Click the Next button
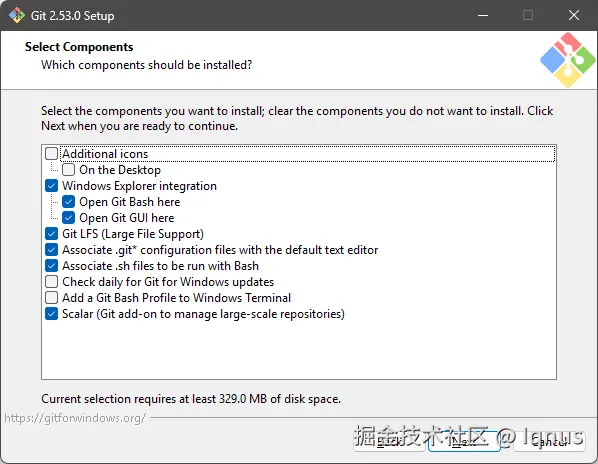The width and height of the screenshot is (598, 464). click(464, 441)
